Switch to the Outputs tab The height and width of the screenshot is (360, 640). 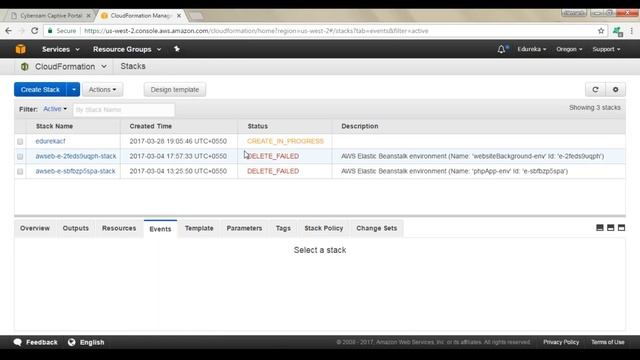tap(76, 228)
